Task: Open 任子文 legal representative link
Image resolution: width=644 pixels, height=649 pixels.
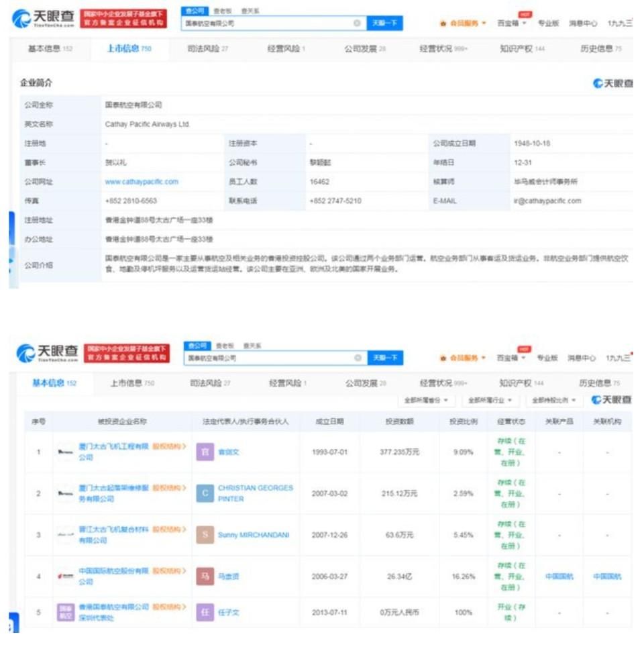Action: 228,612
